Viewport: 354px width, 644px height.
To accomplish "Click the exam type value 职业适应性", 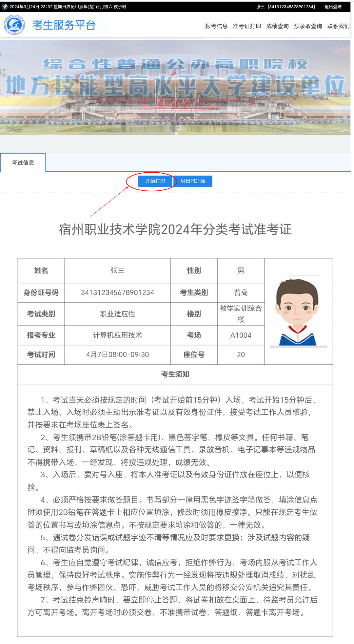I will [117, 314].
